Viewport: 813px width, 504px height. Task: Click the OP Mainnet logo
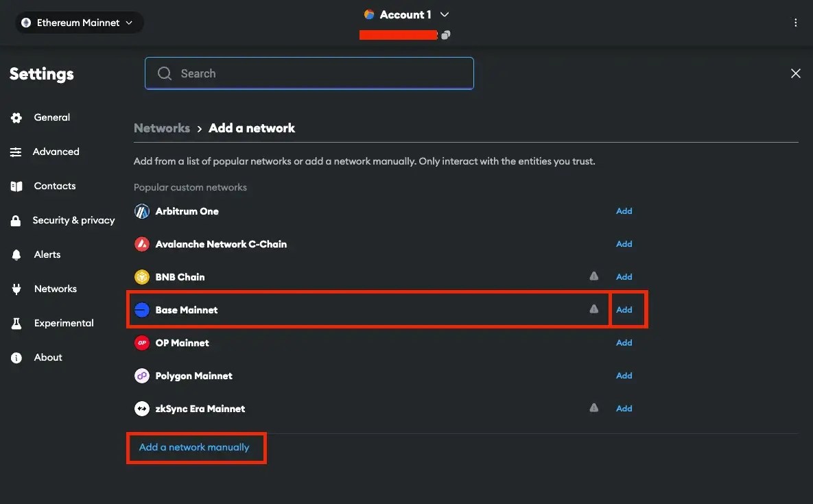(x=141, y=342)
